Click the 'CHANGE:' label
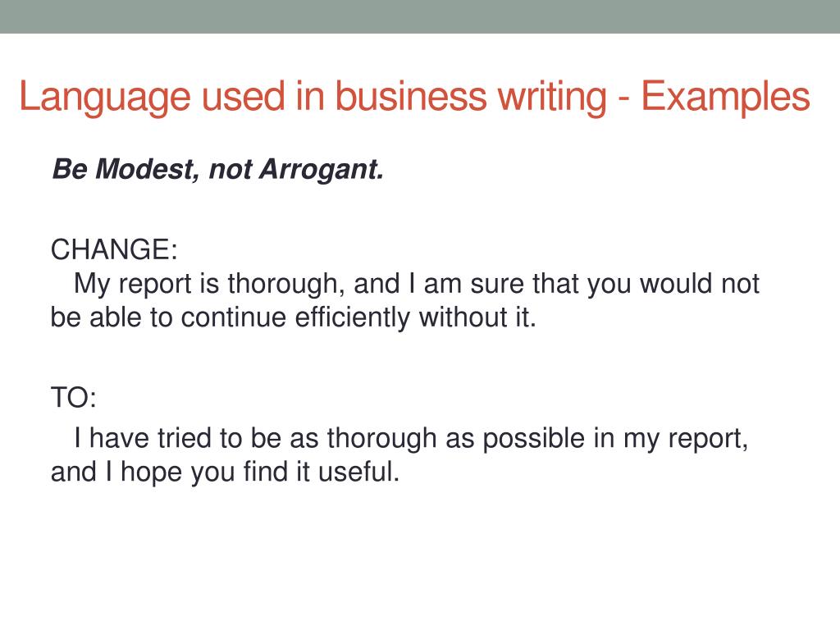 [114, 249]
